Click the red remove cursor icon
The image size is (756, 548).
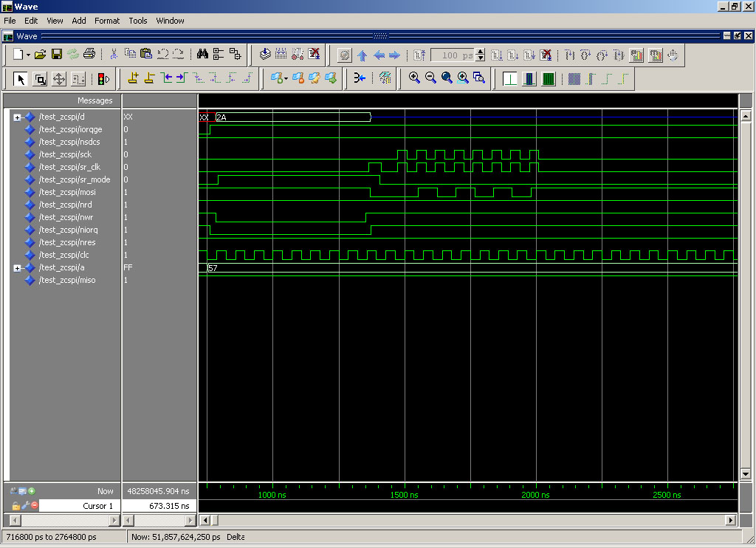tap(34, 506)
